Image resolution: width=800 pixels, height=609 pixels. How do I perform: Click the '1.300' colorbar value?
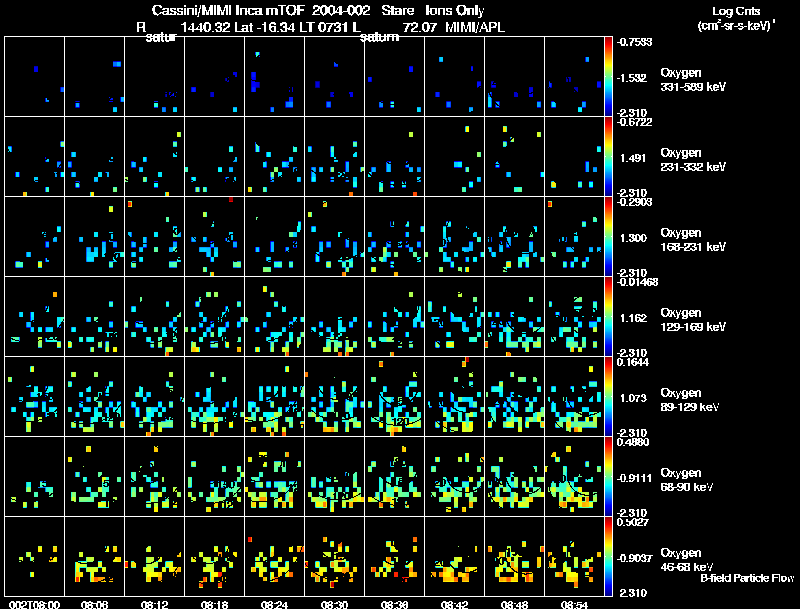(x=633, y=238)
